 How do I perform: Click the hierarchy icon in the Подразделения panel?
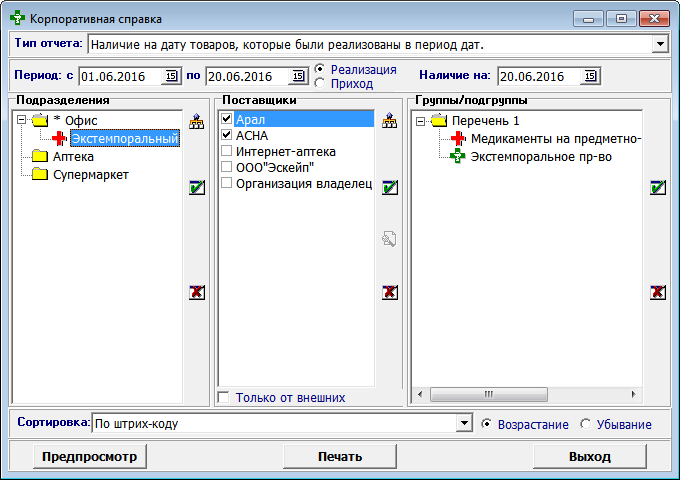click(197, 121)
